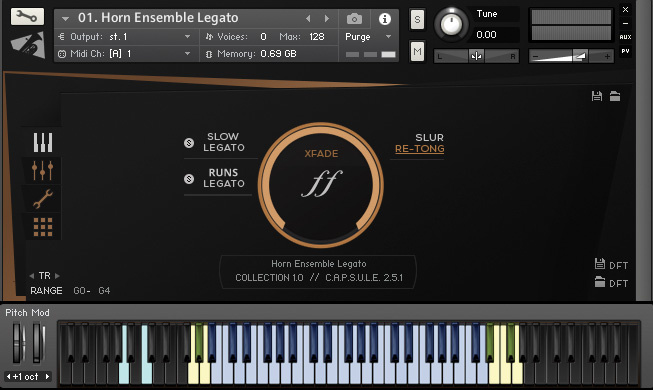Click the Horn Ensemble Legato info label
The height and width of the screenshot is (390, 653).
click(x=319, y=264)
